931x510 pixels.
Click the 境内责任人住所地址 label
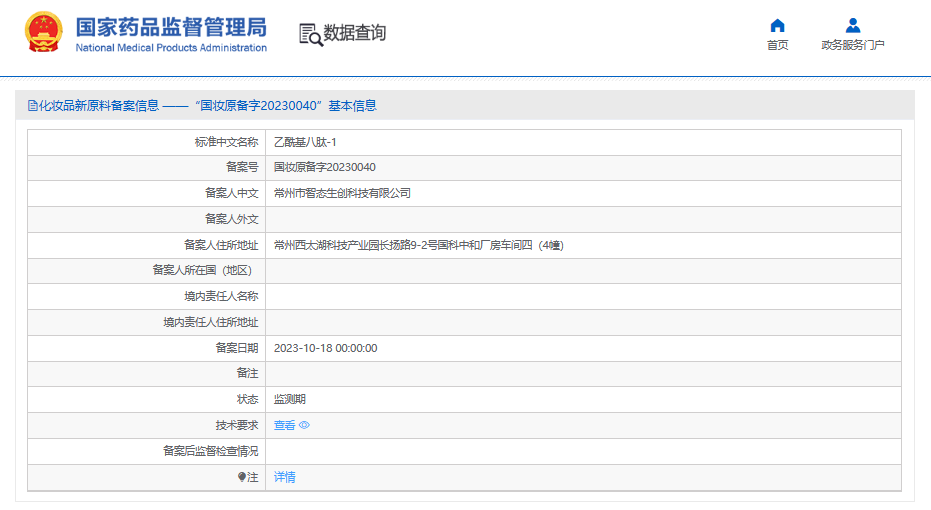pyautogui.click(x=211, y=322)
